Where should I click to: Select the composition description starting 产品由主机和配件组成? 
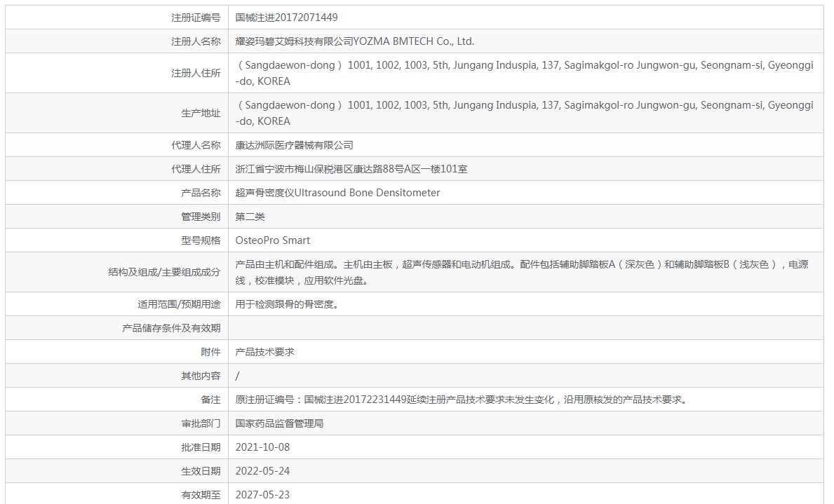pyautogui.click(x=522, y=272)
